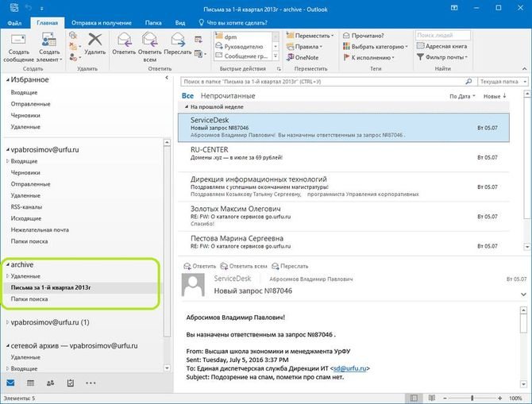The height and width of the screenshot is (404, 532).
Task: Show Все messages filter
Action: click(x=187, y=96)
